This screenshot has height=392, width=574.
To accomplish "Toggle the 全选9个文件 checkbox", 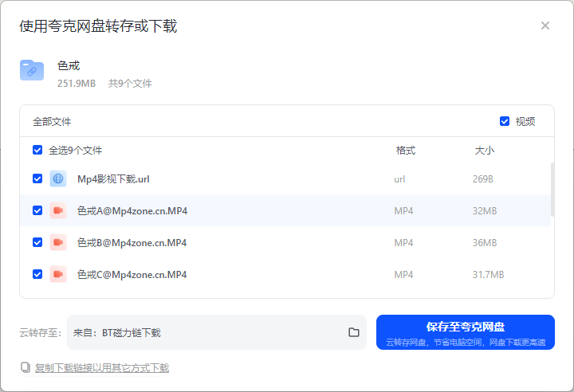I will pyautogui.click(x=37, y=150).
